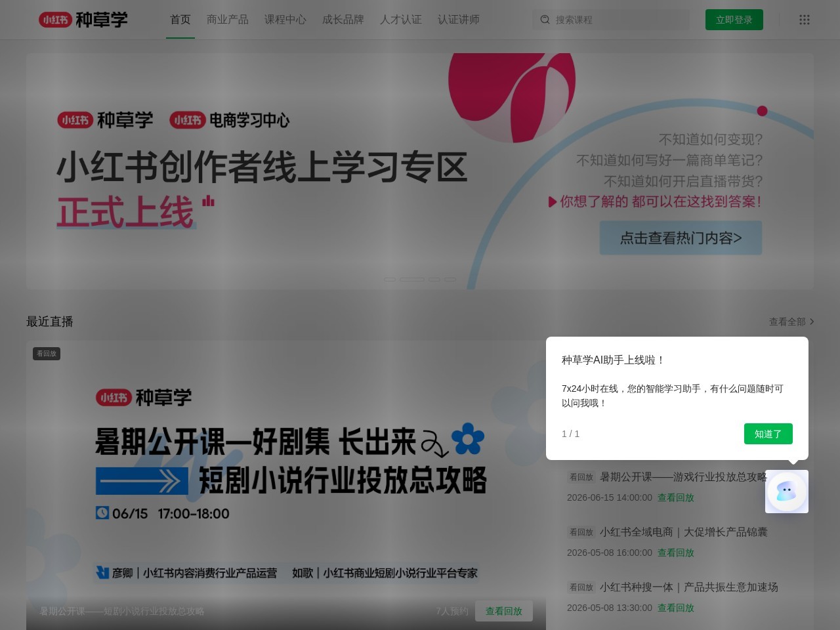Select the first banner carousel indicator

coord(390,280)
